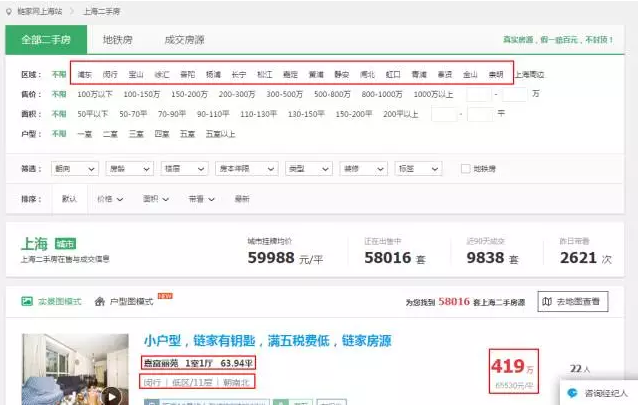Viewport: 642px width, 408px height.
Task: Expand the 带看 sort option
Action: pyautogui.click(x=201, y=199)
